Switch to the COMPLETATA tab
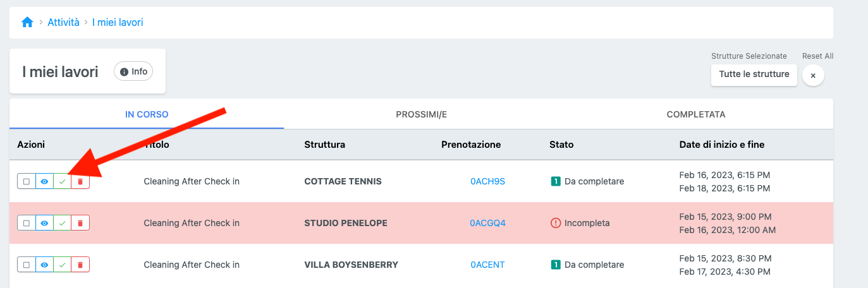 tap(695, 114)
